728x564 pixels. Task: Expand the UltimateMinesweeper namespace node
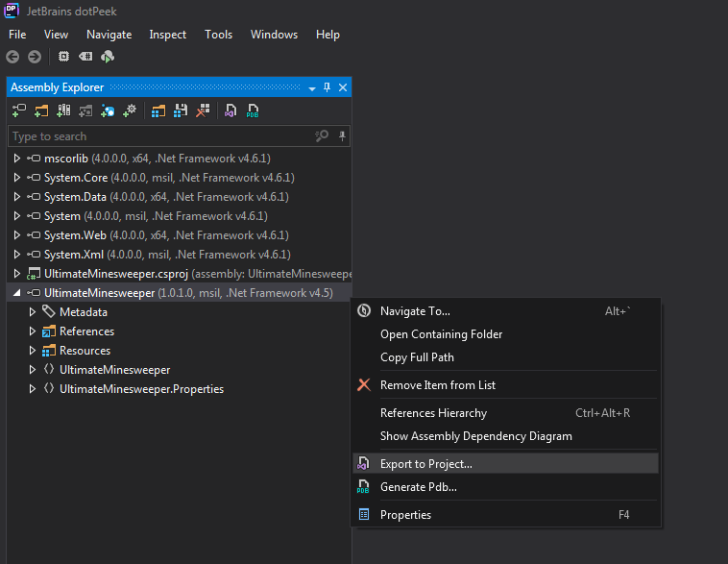32,370
